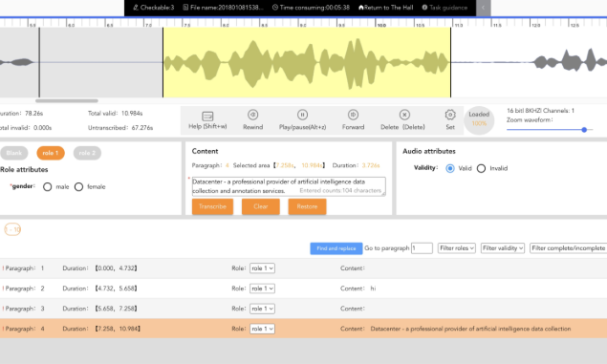Screen dimensions: 607x364
Task: Open Find and replace
Action: tap(336, 248)
